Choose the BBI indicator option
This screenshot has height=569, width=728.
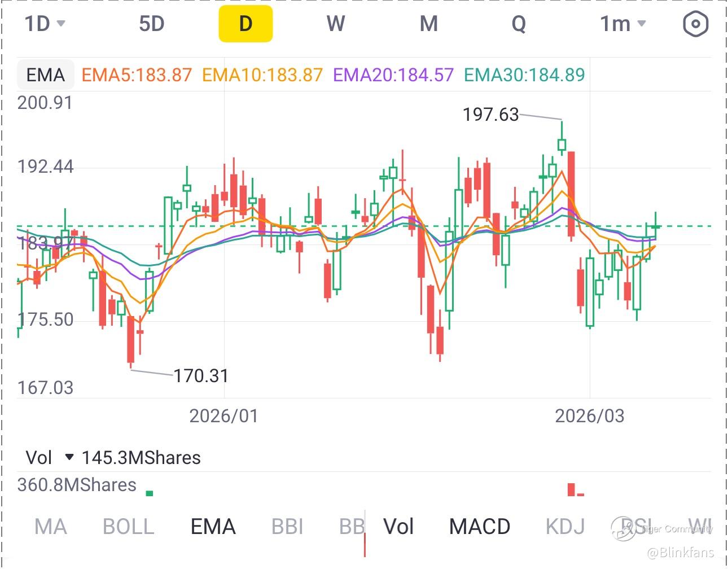[287, 527]
